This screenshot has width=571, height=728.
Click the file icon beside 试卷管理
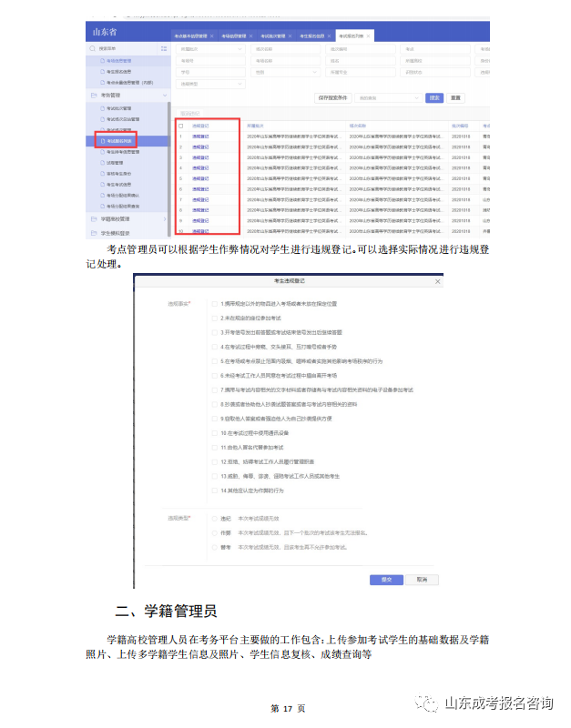click(x=103, y=163)
